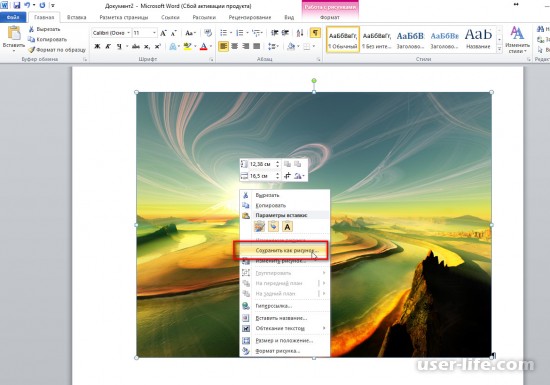Click the bulleted list icon
Image resolution: width=550 pixels, height=385 pixels.
[223, 33]
